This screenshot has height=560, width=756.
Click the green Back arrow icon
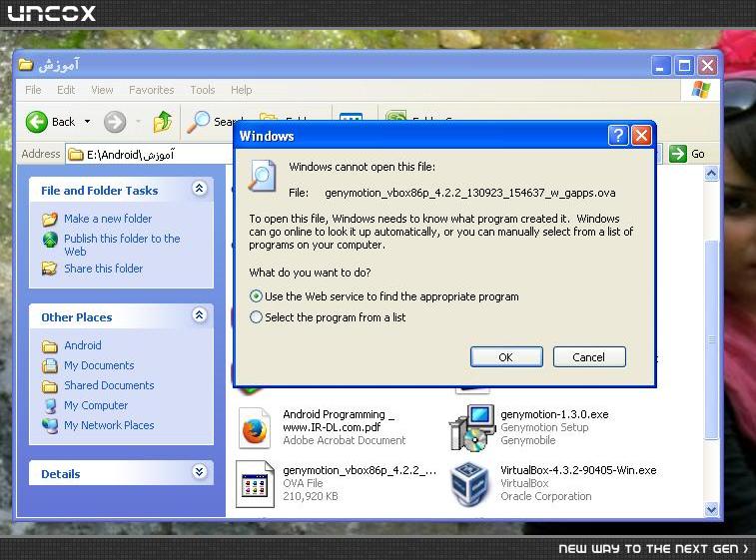37,122
